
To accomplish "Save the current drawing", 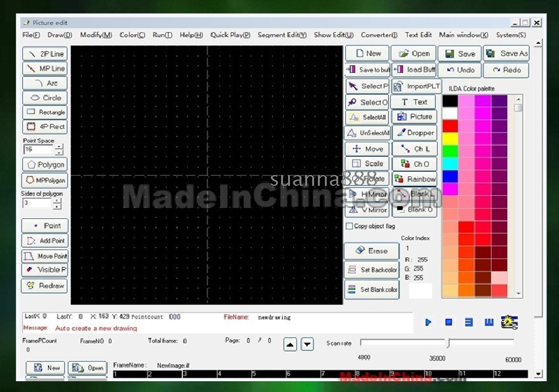I will click(459, 53).
